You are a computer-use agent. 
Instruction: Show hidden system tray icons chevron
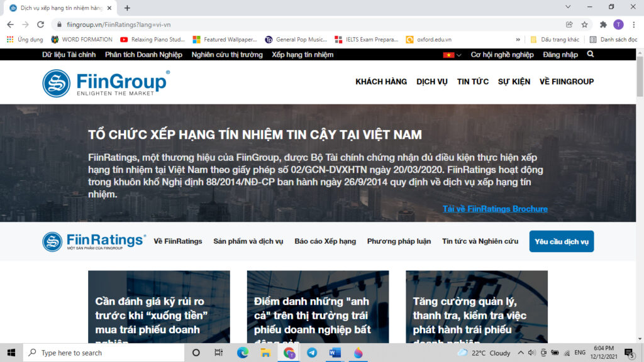coord(521,353)
